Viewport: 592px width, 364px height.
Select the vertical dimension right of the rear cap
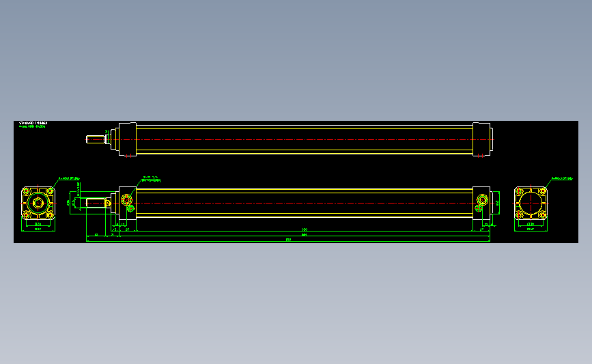(497, 203)
